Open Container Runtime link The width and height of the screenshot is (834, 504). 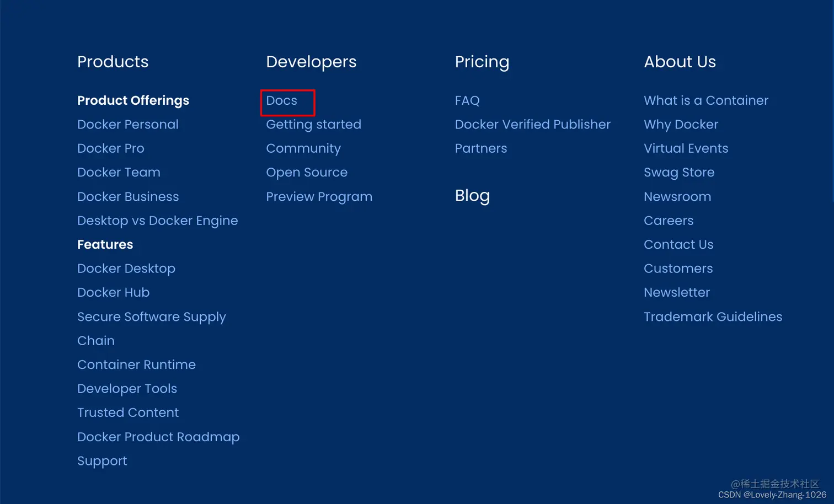[136, 364]
